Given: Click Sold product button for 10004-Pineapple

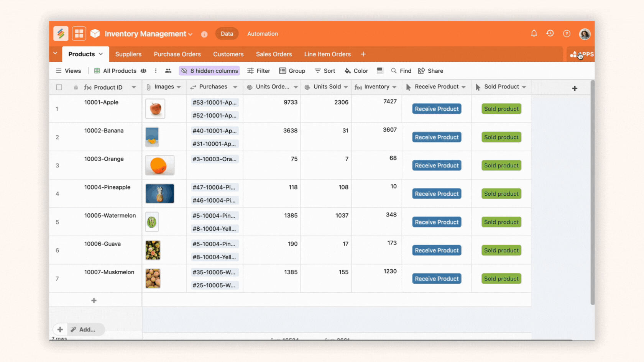Looking at the screenshot, I should [501, 194].
